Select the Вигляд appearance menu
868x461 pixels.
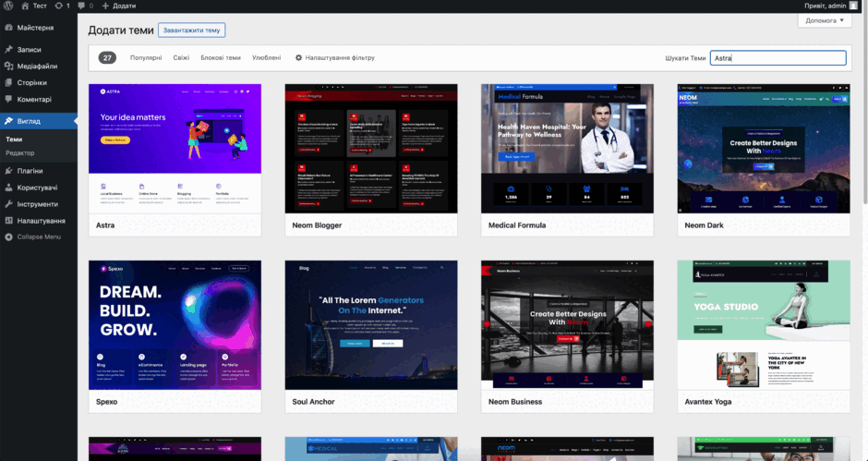[39, 121]
